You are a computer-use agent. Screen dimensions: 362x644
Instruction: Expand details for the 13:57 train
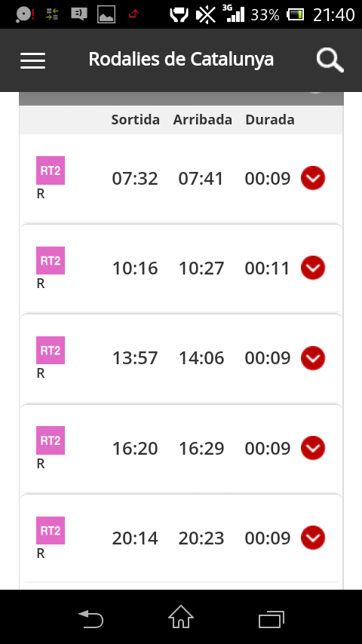[313, 357]
